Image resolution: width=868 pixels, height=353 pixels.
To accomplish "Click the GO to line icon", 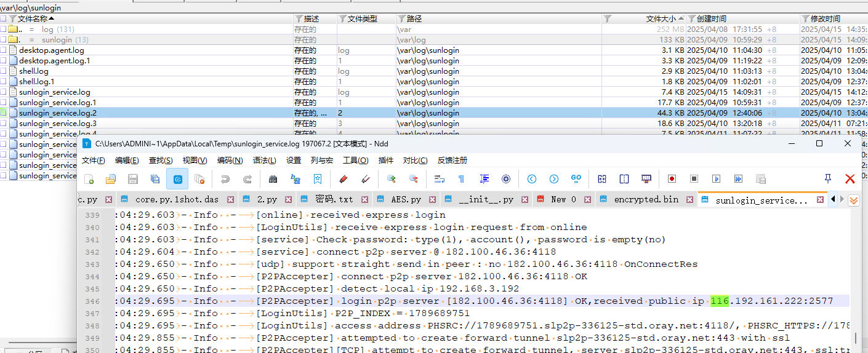I will 576,179.
